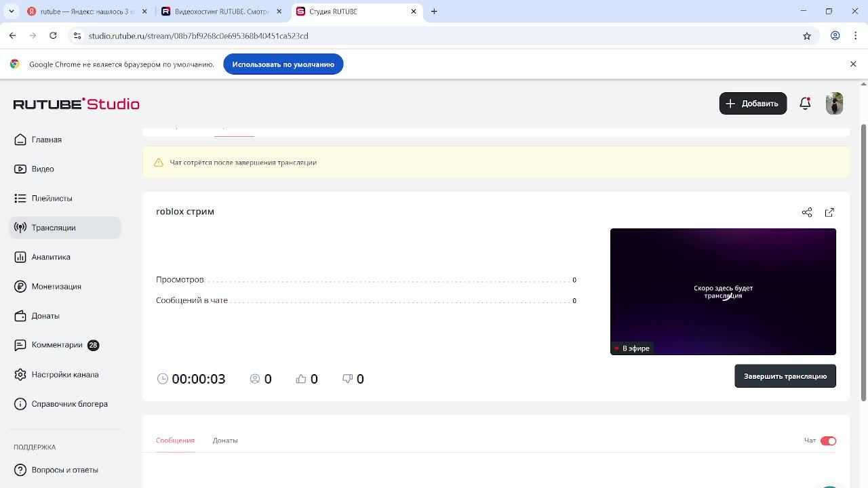Open the Трансляции section
Image resolution: width=868 pixels, height=488 pixels.
tap(65, 228)
